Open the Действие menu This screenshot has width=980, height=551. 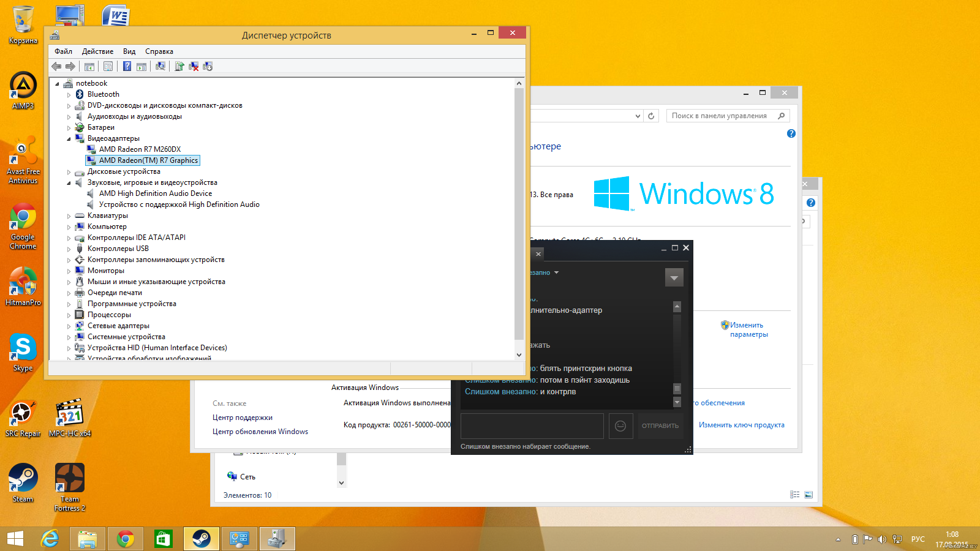[97, 51]
